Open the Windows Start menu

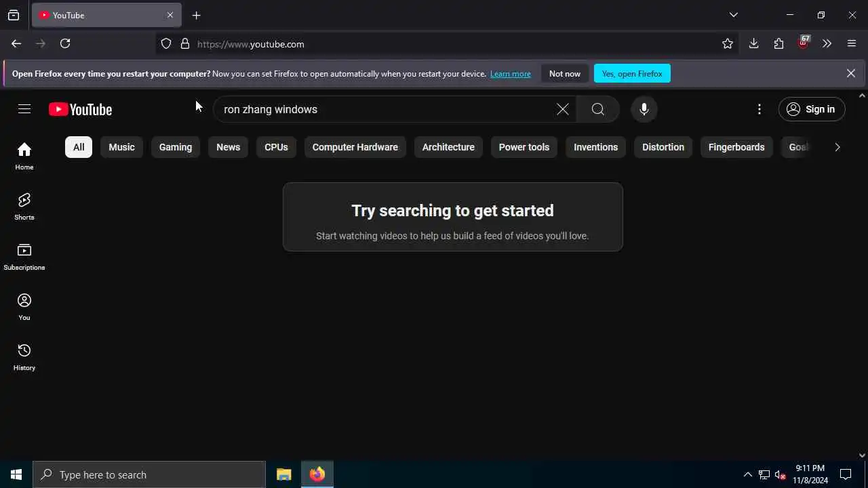coord(16,474)
